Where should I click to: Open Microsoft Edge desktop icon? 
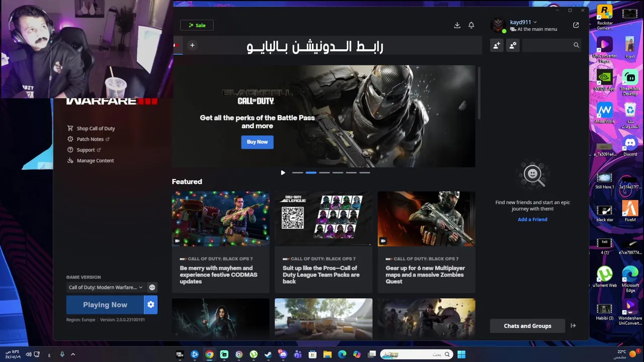click(x=630, y=279)
